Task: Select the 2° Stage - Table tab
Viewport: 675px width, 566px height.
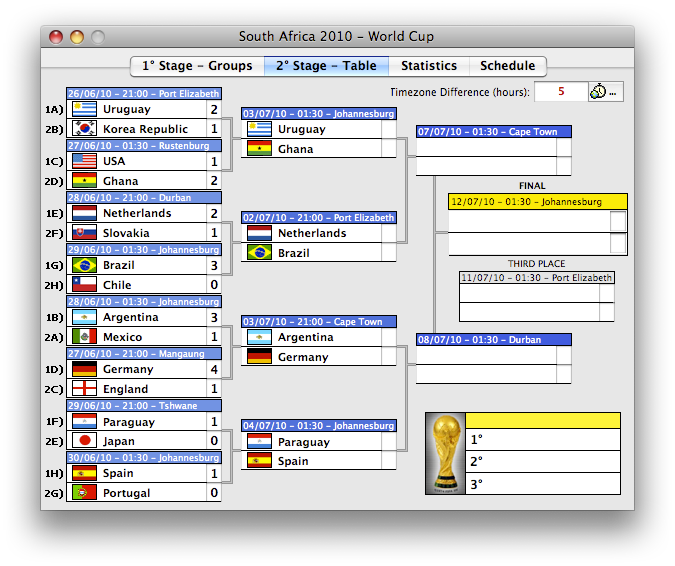Action: (326, 66)
